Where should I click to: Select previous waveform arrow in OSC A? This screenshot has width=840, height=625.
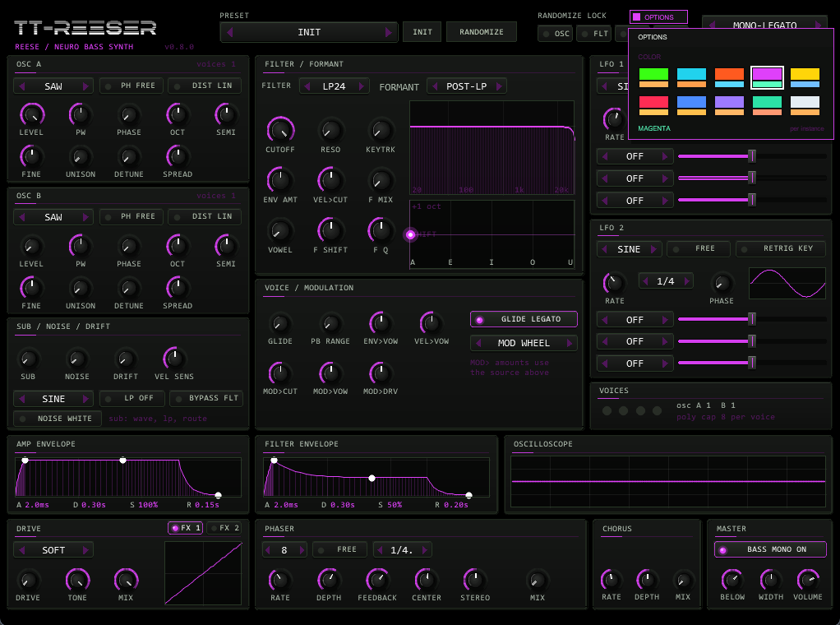pyautogui.click(x=22, y=86)
